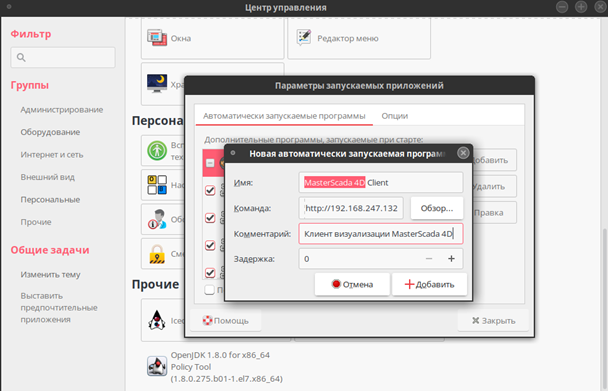
Task: Switch to the Опции tab
Action: (395, 116)
